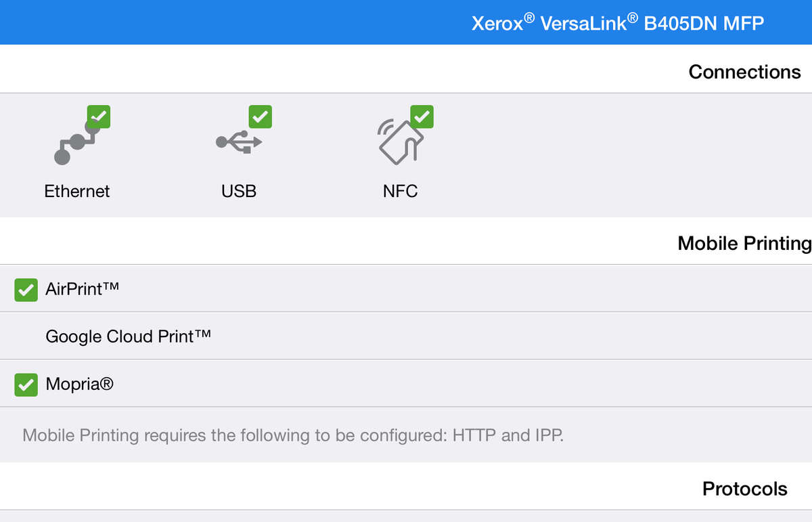Click the green checkmark badge on NFC
Screen dimensions: 812x522
(x=422, y=116)
